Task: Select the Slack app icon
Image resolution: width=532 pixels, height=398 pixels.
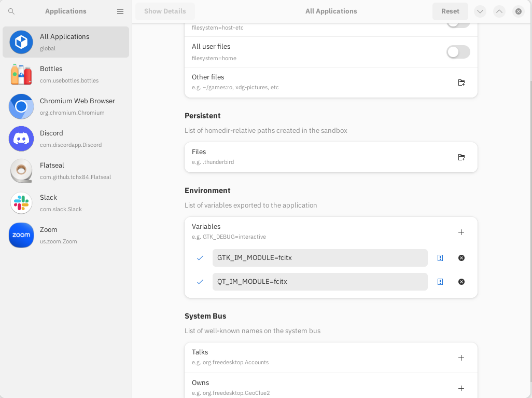Action: [x=21, y=203]
